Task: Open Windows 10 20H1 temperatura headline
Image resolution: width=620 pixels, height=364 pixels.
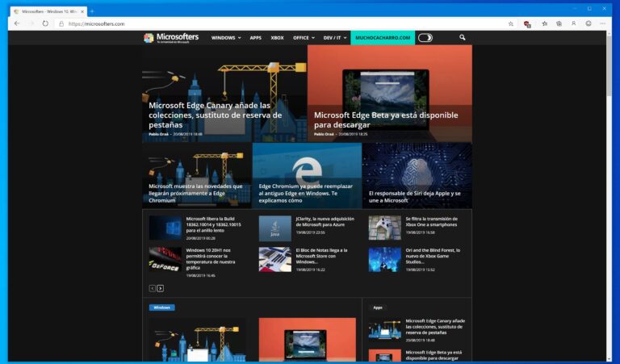Action: point(211,259)
